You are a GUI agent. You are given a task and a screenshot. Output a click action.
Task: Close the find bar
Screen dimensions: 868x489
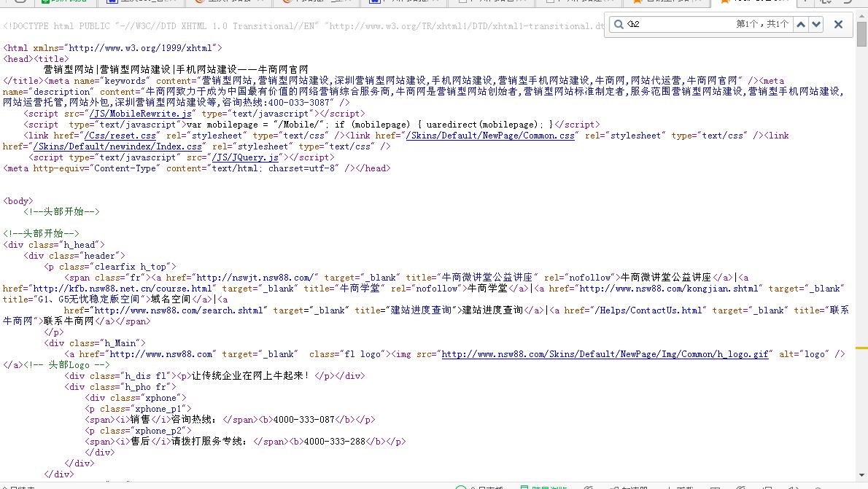tap(838, 24)
